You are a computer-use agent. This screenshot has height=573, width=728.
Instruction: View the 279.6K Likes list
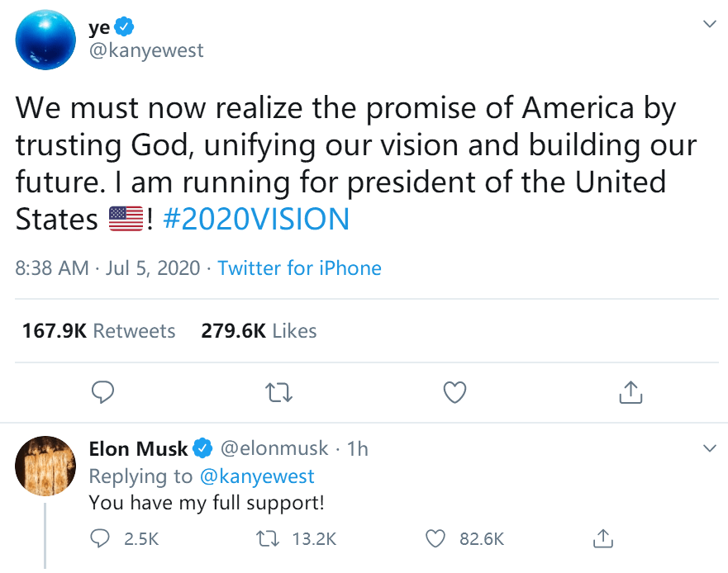coord(259,331)
